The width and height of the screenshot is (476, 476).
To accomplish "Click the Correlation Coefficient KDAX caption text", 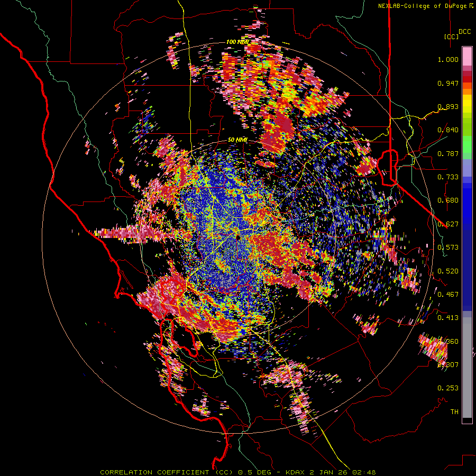I will 238,472.
